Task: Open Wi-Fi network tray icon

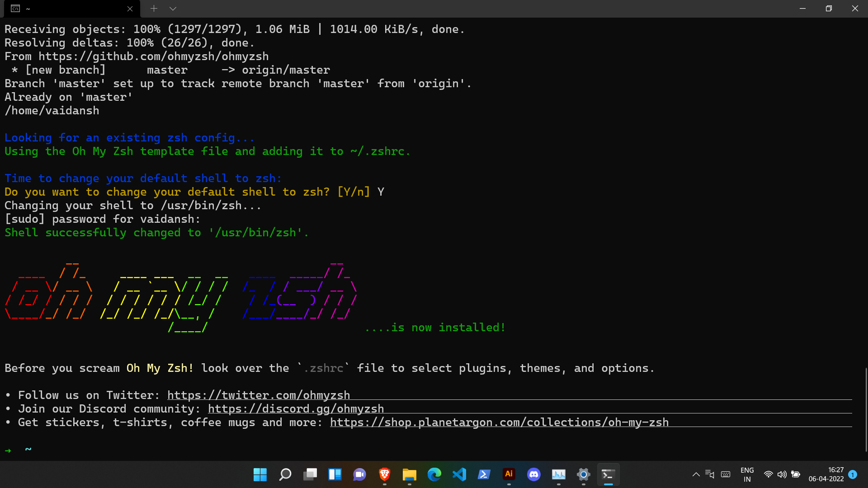Action: [768, 474]
